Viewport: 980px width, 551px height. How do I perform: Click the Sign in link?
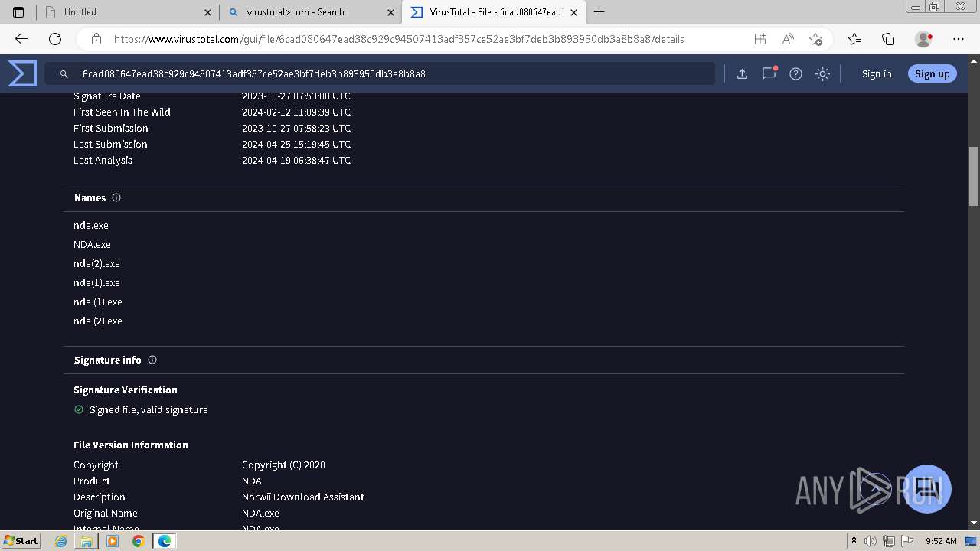coord(877,73)
